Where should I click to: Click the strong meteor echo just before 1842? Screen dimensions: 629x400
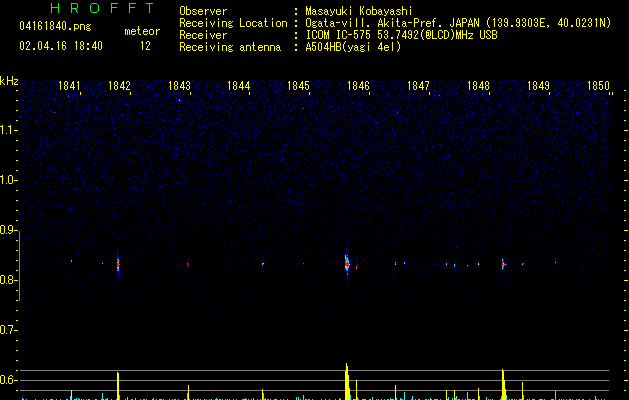(x=118, y=264)
